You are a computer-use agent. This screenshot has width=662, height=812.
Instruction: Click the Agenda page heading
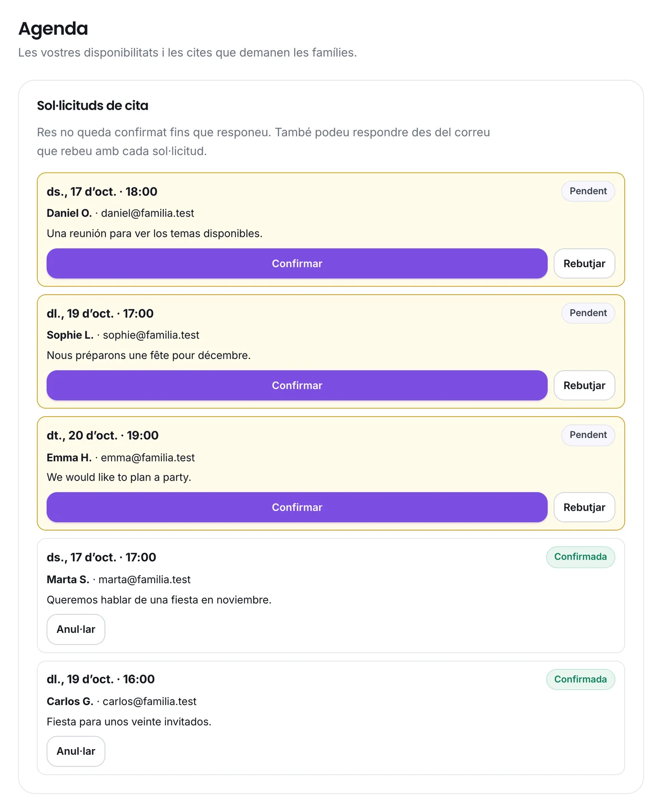click(53, 29)
